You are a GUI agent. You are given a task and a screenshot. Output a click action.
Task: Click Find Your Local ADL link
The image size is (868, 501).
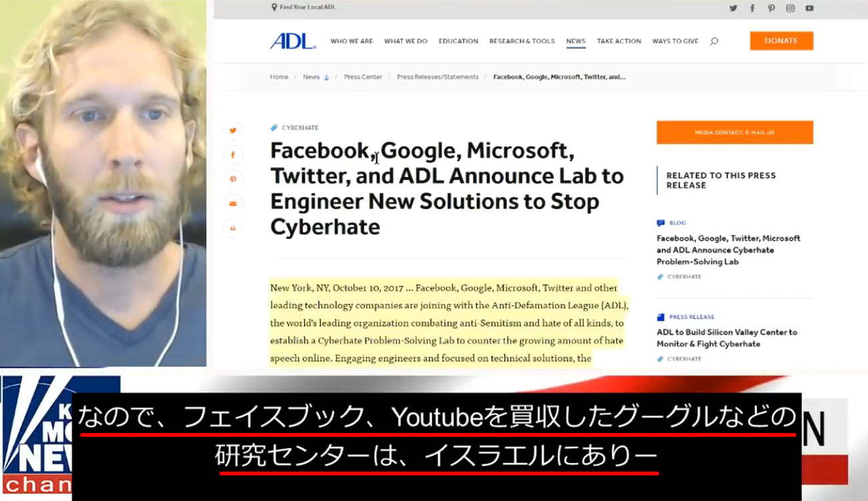point(307,7)
